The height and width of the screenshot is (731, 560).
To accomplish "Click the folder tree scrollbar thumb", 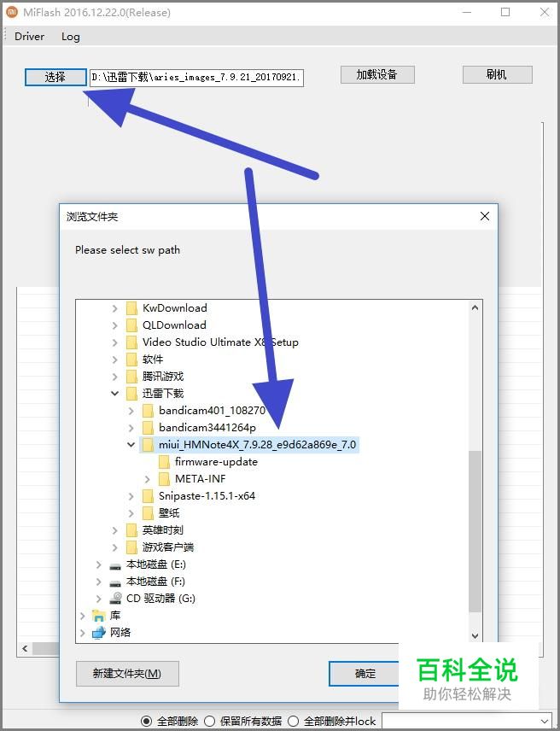I will click(475, 531).
